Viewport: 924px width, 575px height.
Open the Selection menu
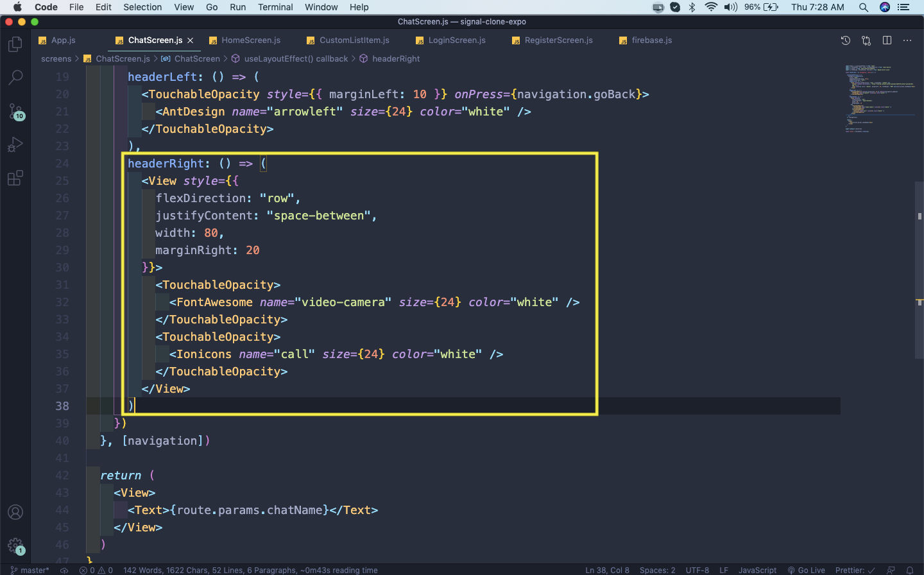142,7
